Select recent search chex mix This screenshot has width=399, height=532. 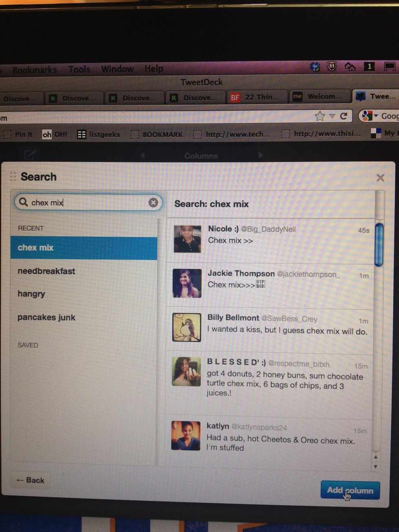84,248
